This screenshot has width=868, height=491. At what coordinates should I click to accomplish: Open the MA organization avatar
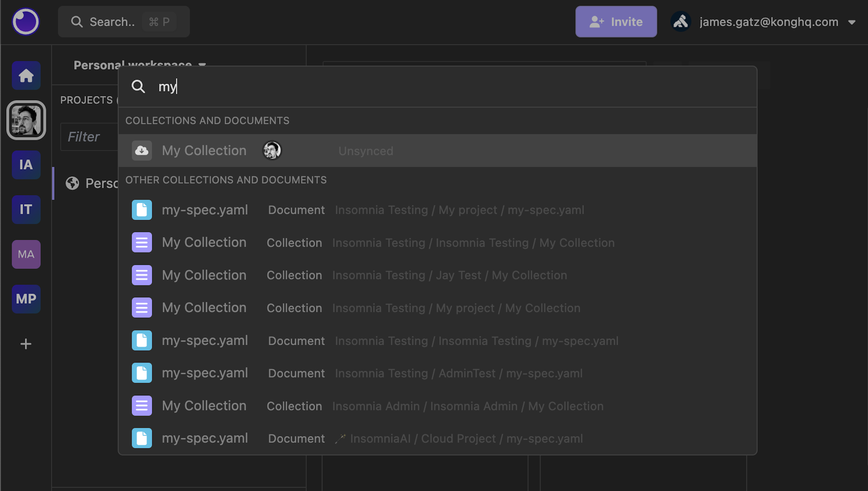[26, 254]
